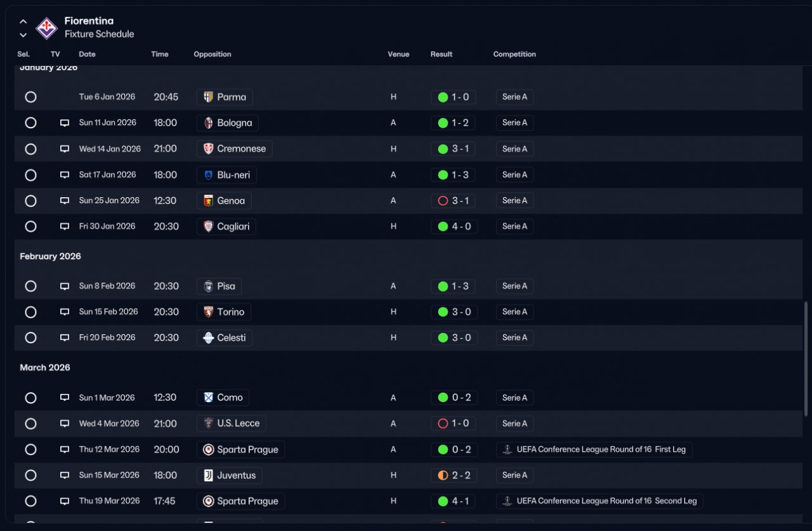Click the Torino team crest icon
The width and height of the screenshot is (812, 531).
(x=208, y=312)
